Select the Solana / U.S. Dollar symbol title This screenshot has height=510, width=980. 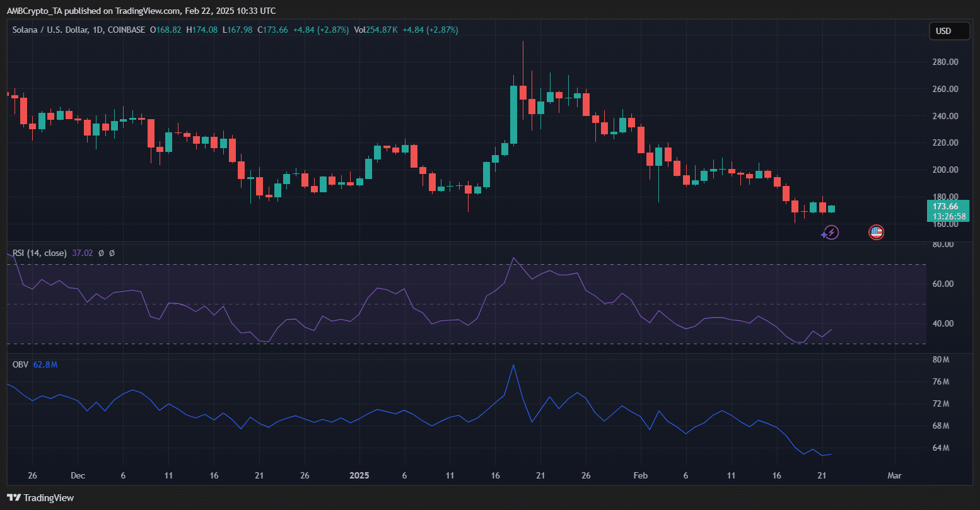55,30
